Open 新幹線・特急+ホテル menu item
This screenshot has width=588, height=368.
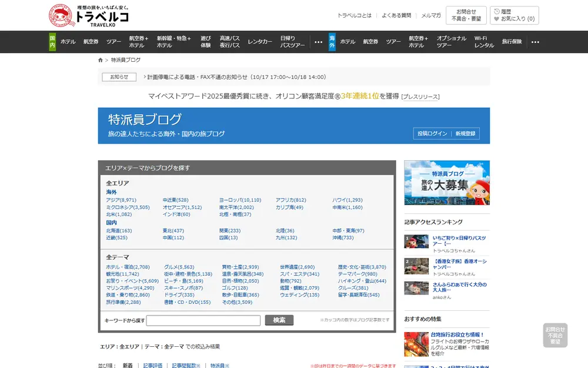click(x=173, y=42)
